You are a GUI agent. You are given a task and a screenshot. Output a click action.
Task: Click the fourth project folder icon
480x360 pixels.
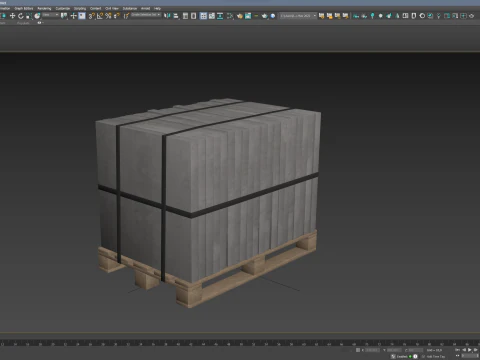coord(345,16)
